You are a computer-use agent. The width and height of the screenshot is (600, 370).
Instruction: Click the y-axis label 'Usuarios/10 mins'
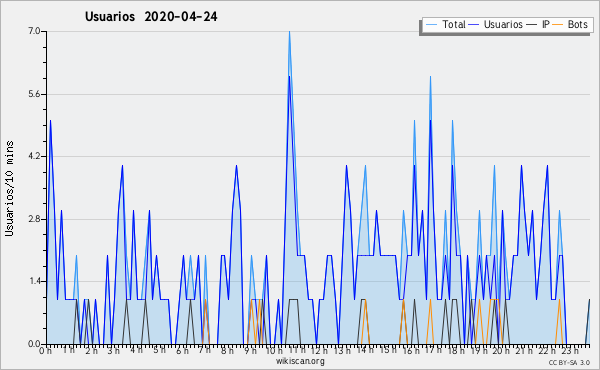[9, 188]
